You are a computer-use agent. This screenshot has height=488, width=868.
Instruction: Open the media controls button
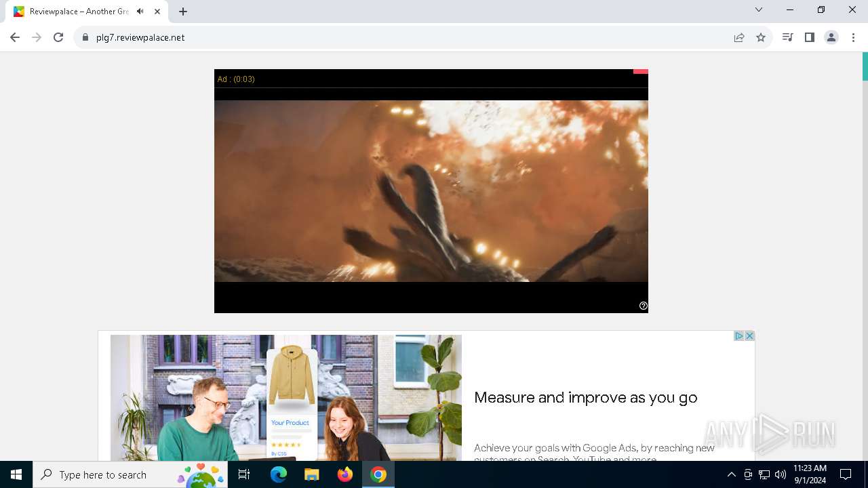(x=787, y=37)
